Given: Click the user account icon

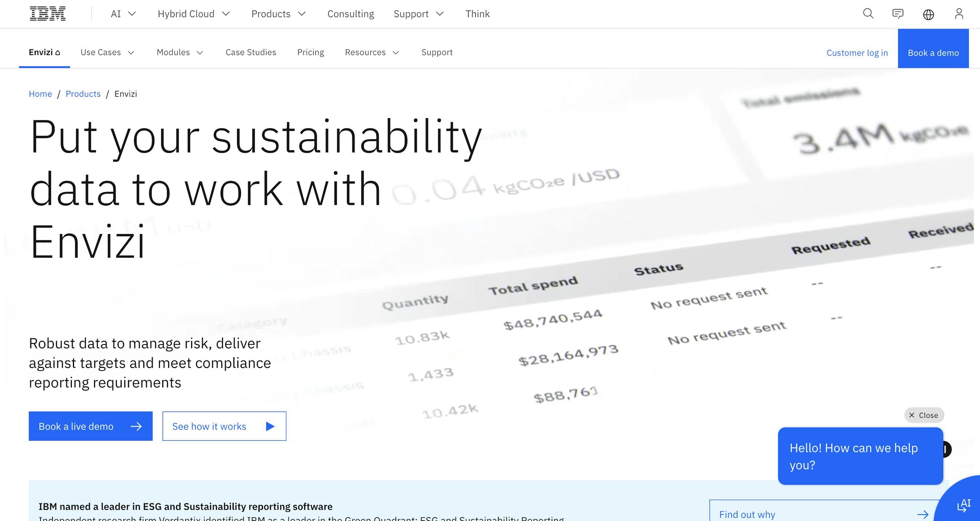Looking at the screenshot, I should click(x=958, y=14).
